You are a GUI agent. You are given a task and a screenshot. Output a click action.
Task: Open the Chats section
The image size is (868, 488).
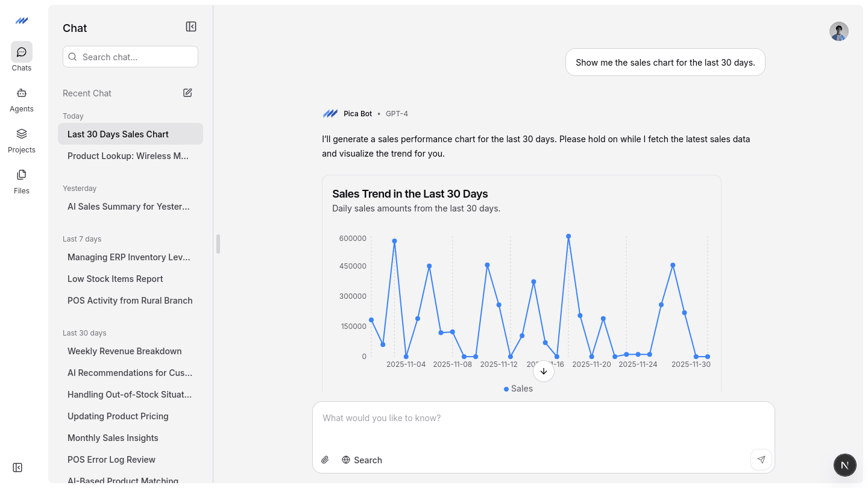pos(22,57)
